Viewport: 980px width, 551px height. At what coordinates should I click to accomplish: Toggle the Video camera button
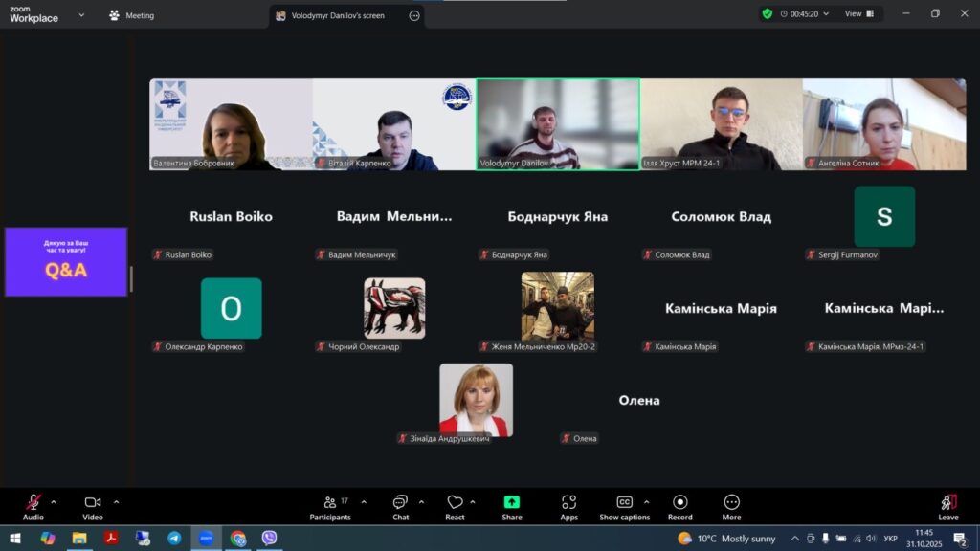coord(93,503)
